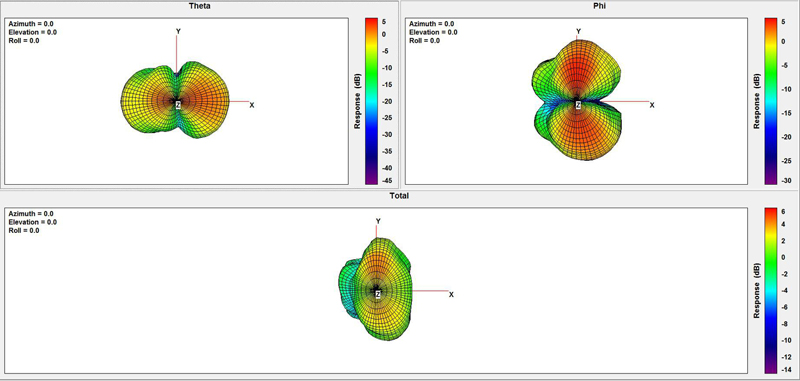The width and height of the screenshot is (800, 381).
Task: Click the Total plot color scale bar
Action: point(770,290)
